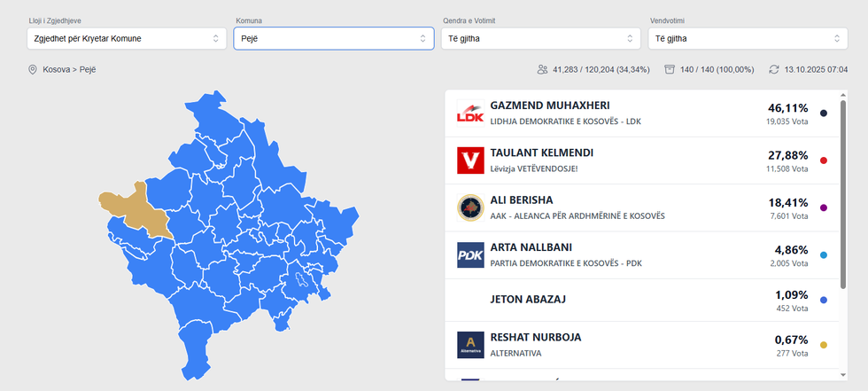Screen dimensions: 868x391
Task: Click the highlighted Pejë region on map
Action: click(136, 211)
